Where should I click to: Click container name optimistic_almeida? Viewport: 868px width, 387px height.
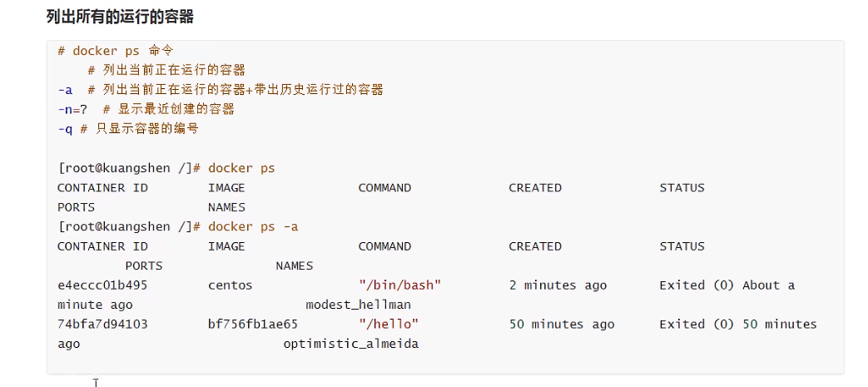351,344
